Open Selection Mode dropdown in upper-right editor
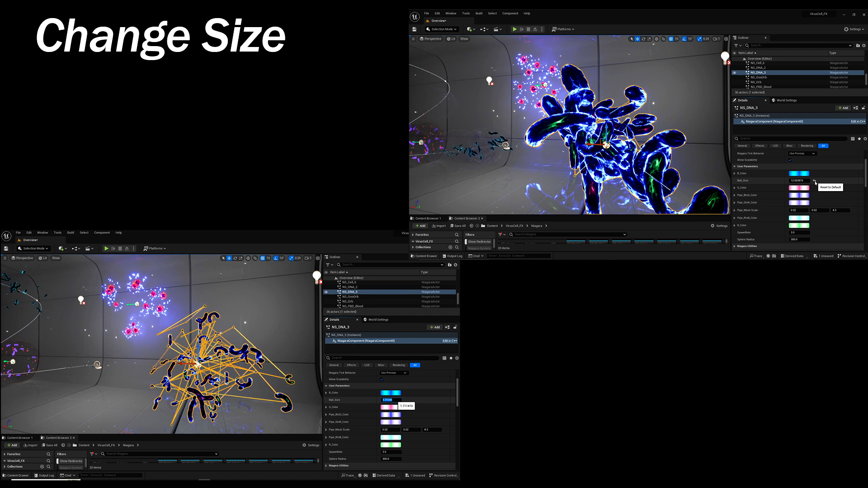The height and width of the screenshot is (488, 868). tap(442, 29)
